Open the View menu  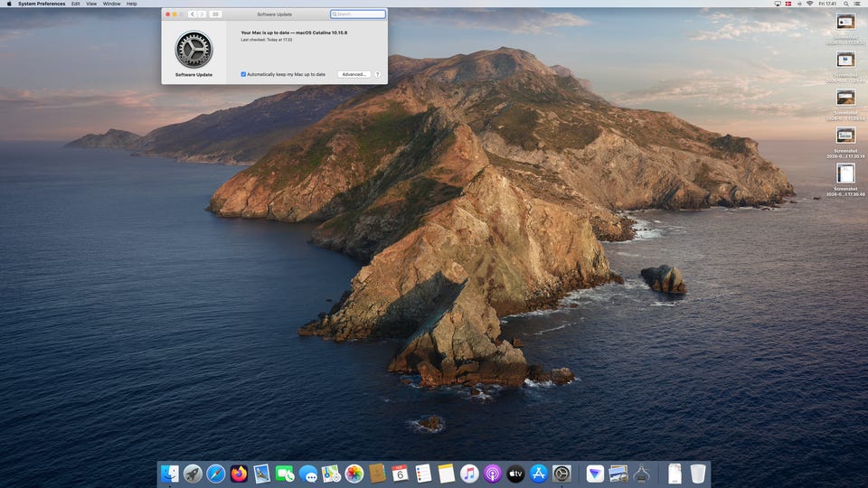coord(91,4)
